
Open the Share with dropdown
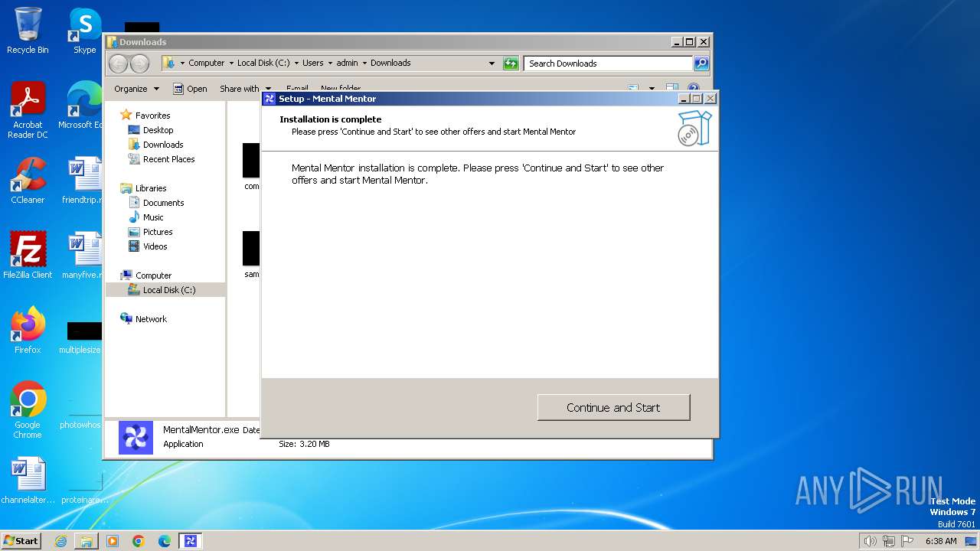(x=245, y=89)
